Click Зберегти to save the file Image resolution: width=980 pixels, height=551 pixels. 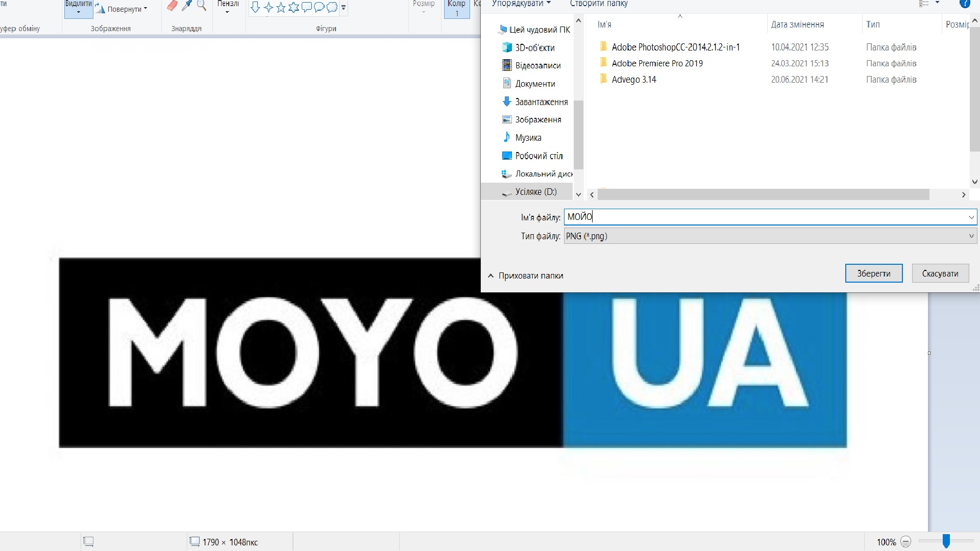pyautogui.click(x=874, y=273)
